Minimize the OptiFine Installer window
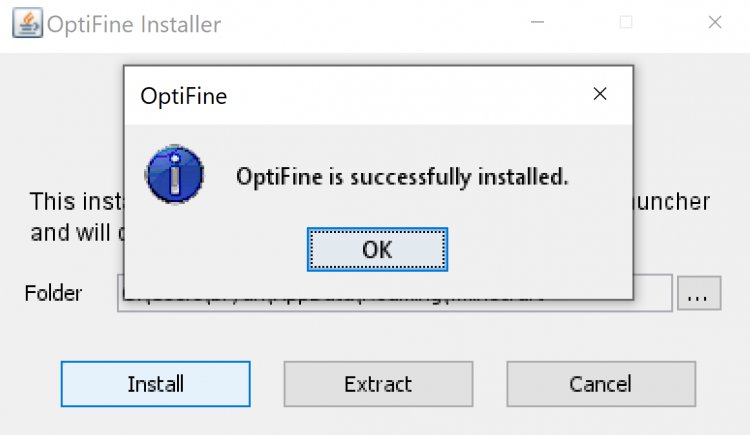Viewport: 750px width, 435px height. pyautogui.click(x=538, y=22)
